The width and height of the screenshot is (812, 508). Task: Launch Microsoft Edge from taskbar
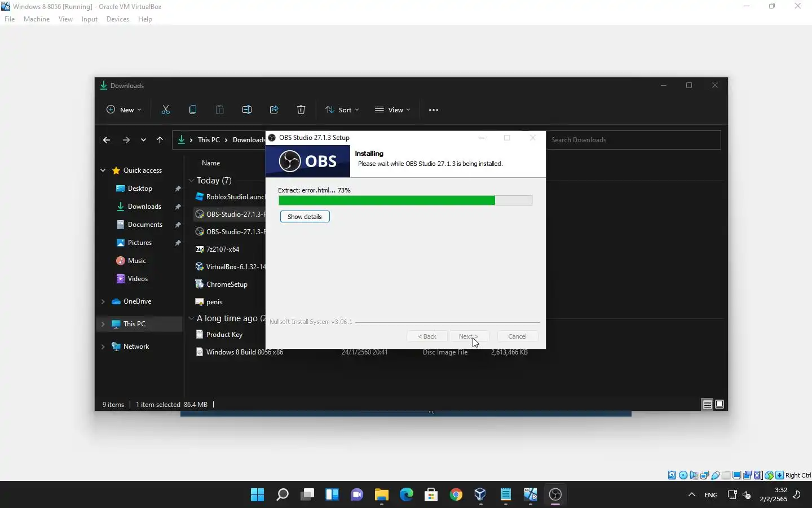click(x=407, y=495)
